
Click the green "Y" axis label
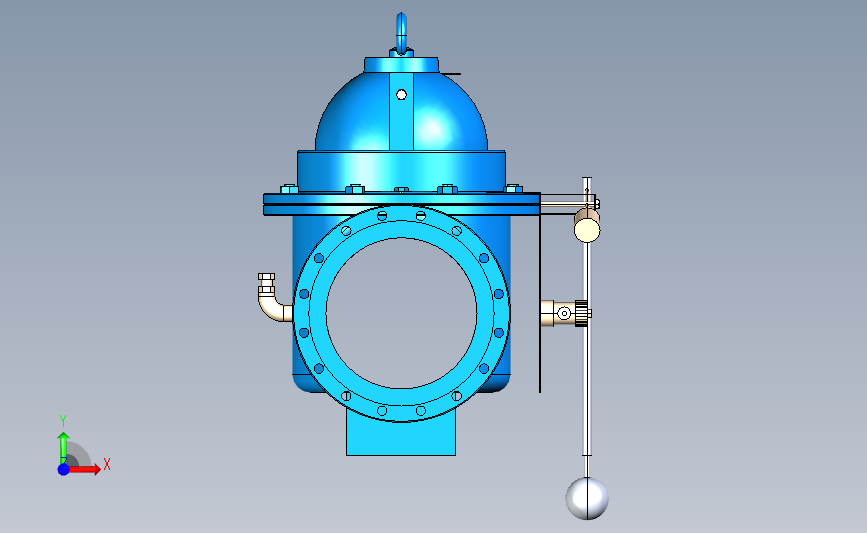click(63, 421)
